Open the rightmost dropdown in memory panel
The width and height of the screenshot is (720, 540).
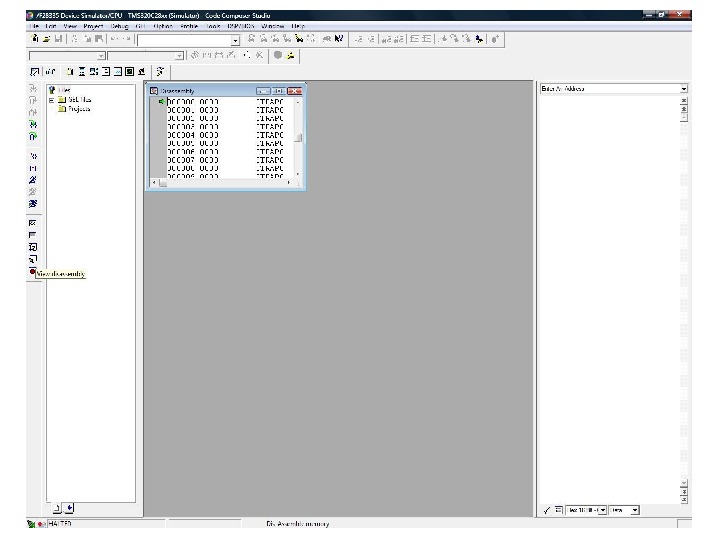click(x=635, y=510)
